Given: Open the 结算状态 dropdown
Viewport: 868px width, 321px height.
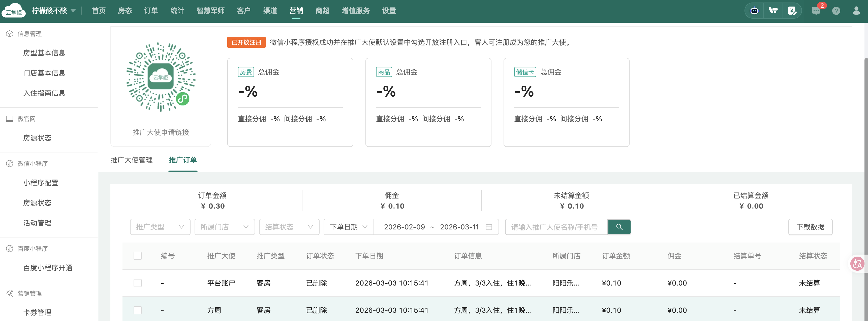Looking at the screenshot, I should 289,227.
